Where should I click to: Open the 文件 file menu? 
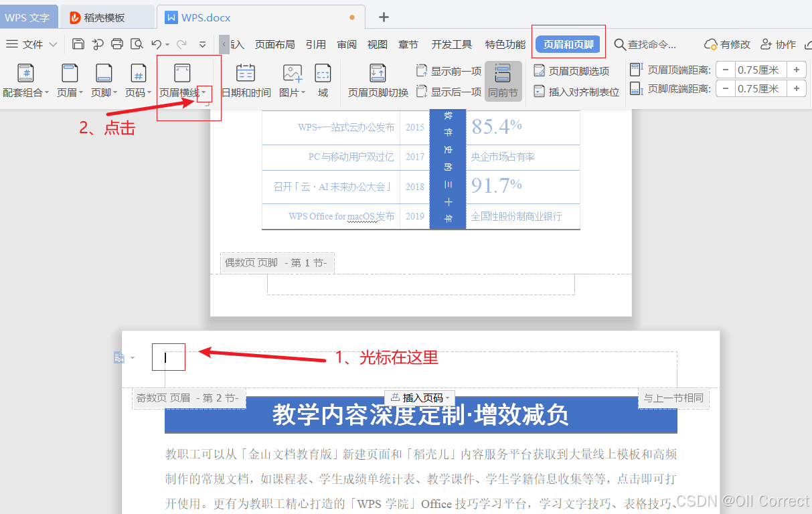pos(33,44)
